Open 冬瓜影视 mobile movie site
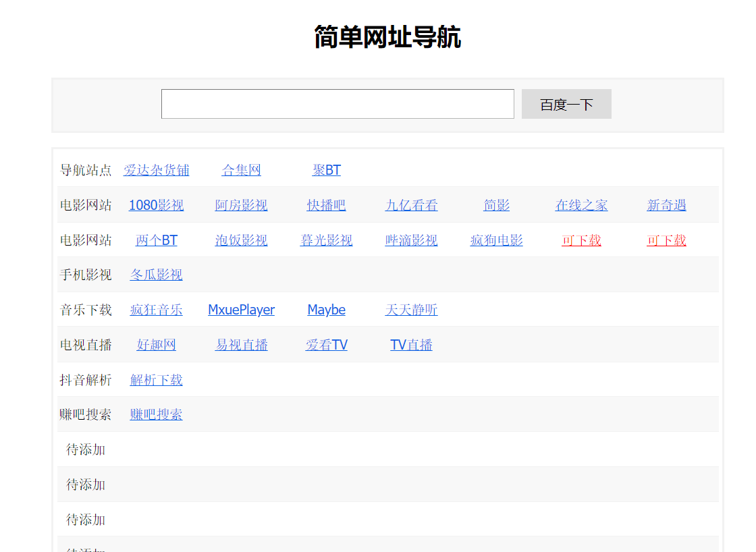This screenshot has height=552, width=756. [156, 275]
